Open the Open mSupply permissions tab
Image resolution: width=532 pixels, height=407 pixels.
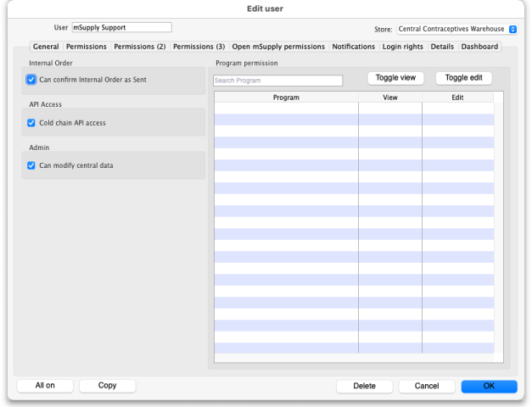pyautogui.click(x=278, y=47)
